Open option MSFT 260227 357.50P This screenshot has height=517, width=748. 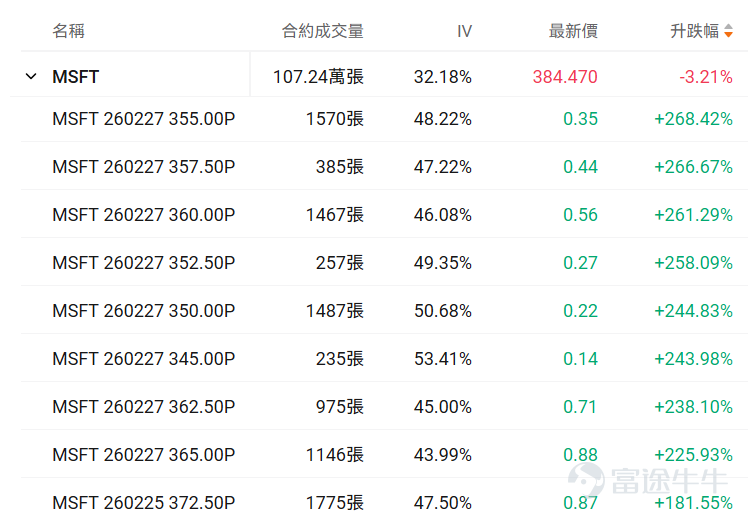click(x=144, y=167)
